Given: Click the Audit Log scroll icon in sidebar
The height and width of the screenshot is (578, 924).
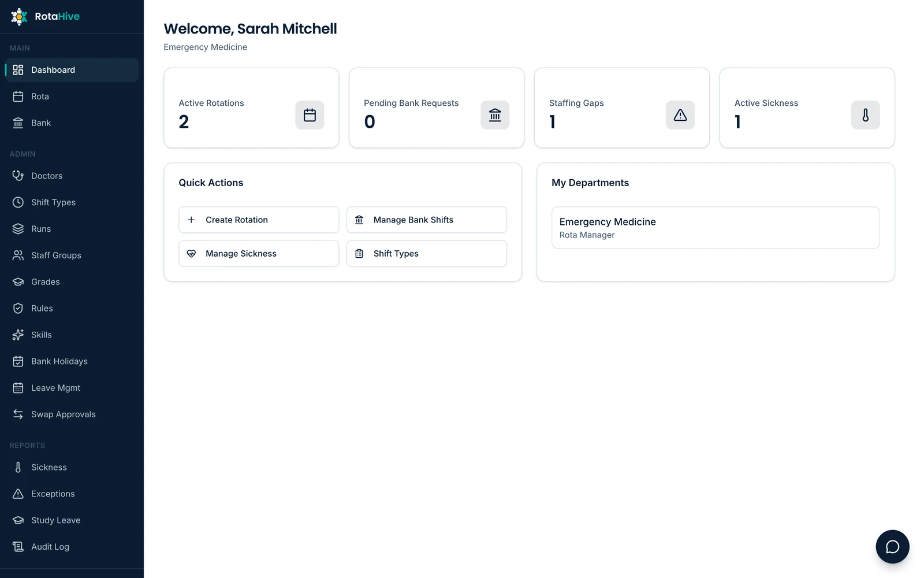Looking at the screenshot, I should (18, 547).
